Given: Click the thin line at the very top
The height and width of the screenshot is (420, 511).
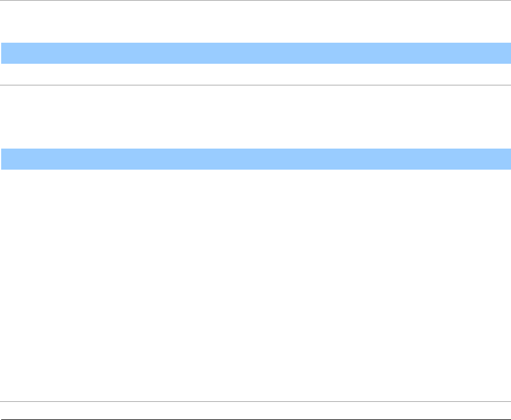Looking at the screenshot, I should [x=255, y=1].
